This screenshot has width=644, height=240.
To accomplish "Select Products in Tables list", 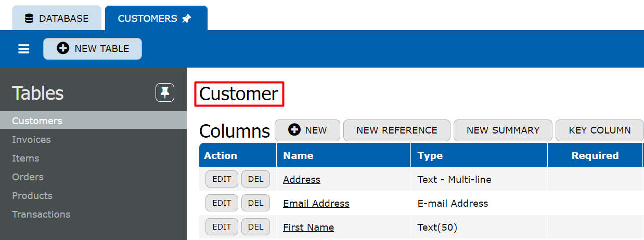I will [93, 195].
